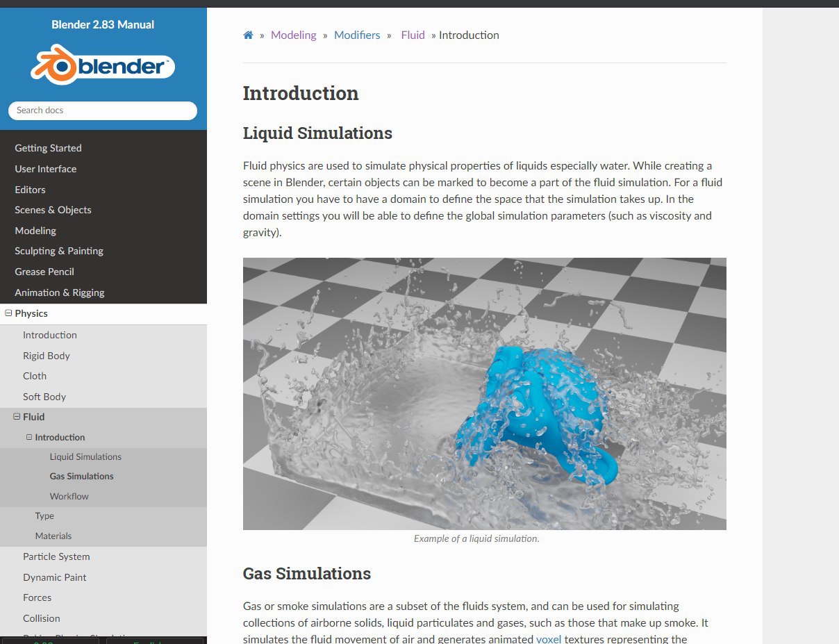Open Forces page in sidebar
Image resolution: width=839 pixels, height=644 pixels.
38,597
